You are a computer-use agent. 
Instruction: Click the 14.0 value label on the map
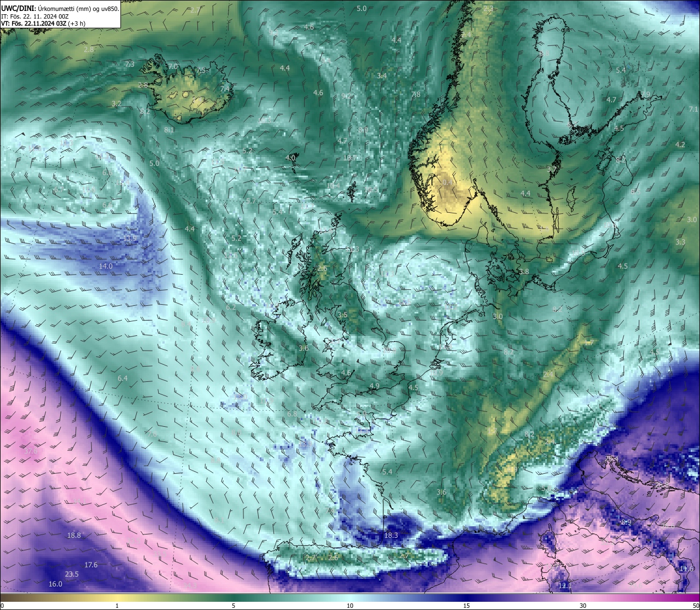click(x=106, y=266)
